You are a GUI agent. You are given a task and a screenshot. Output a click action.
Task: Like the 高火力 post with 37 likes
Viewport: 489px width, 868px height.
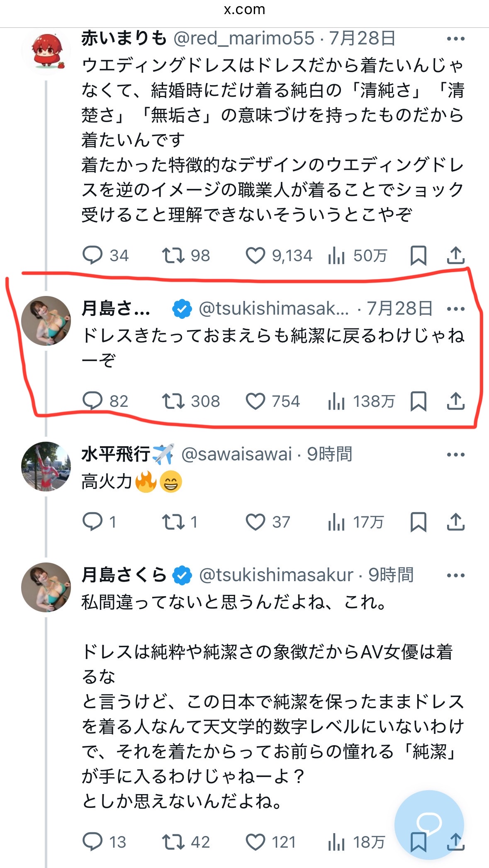(x=255, y=522)
